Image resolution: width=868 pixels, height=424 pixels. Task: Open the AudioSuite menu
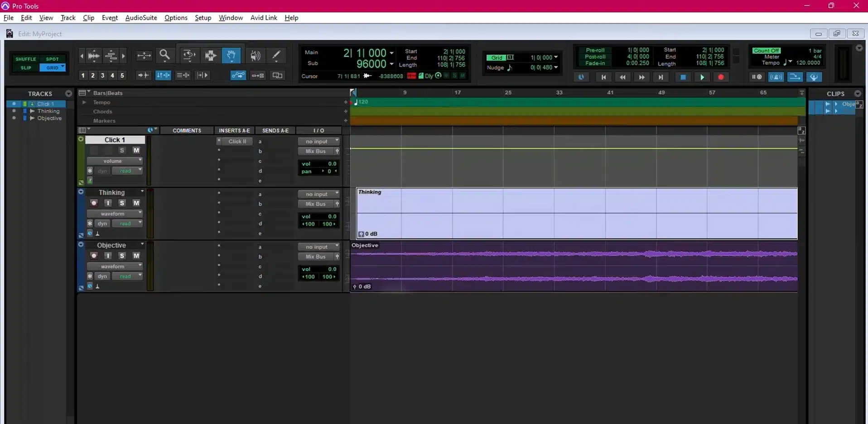tap(141, 18)
